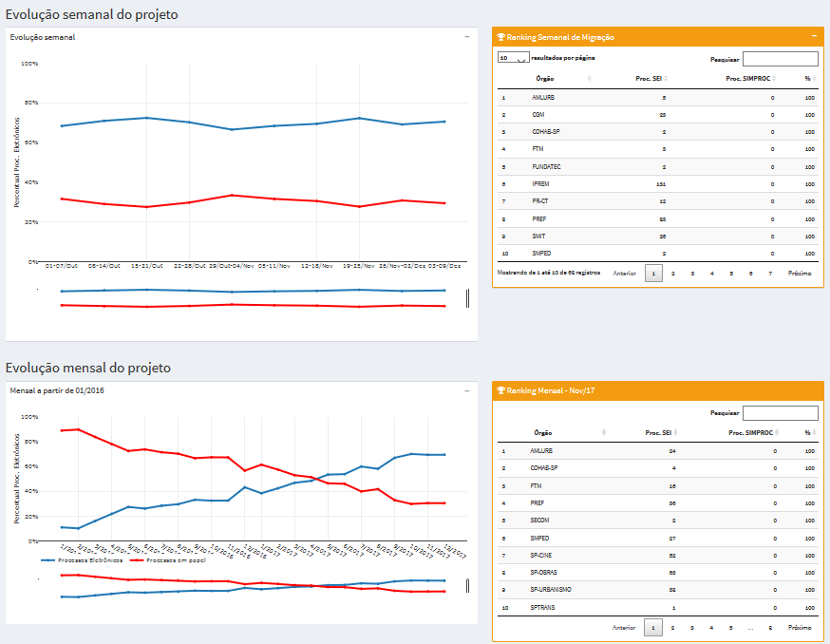Select the SMIT row in weekly ranking
830x644 pixels.
(658, 237)
